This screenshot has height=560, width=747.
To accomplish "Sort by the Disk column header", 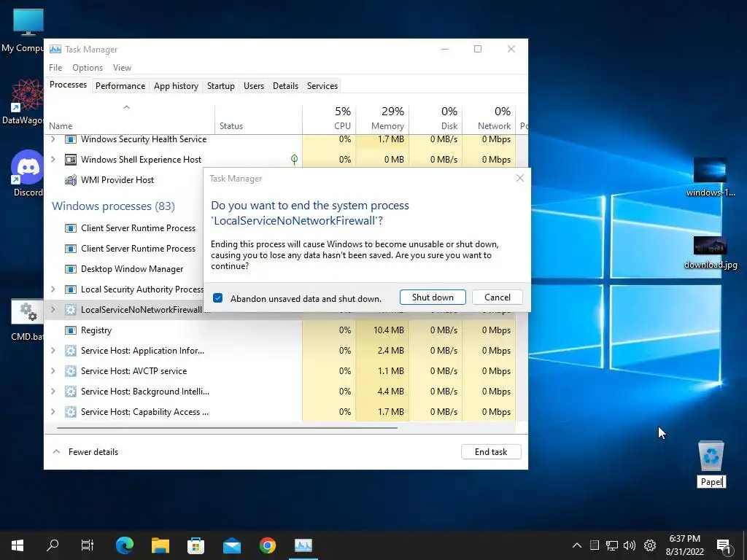I will point(436,118).
